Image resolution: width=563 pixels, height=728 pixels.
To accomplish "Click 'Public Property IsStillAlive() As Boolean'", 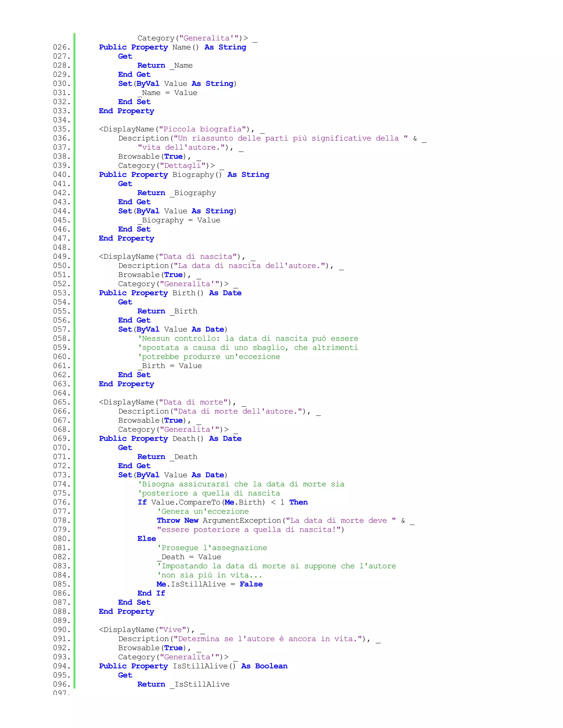I will 193,666.
